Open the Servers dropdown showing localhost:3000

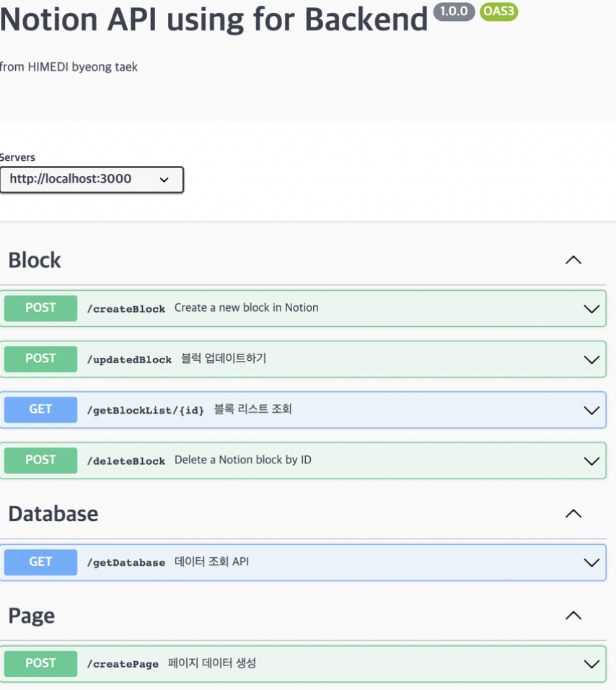coord(92,180)
